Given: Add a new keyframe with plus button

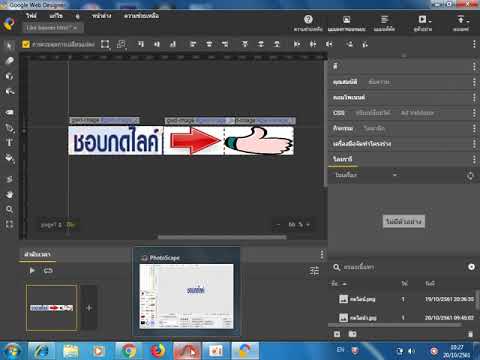Looking at the screenshot, I should click(89, 308).
